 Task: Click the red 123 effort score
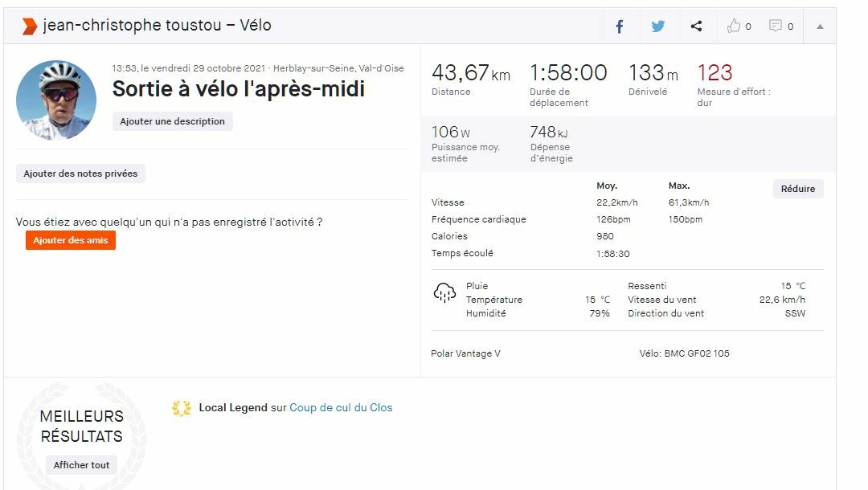[714, 73]
